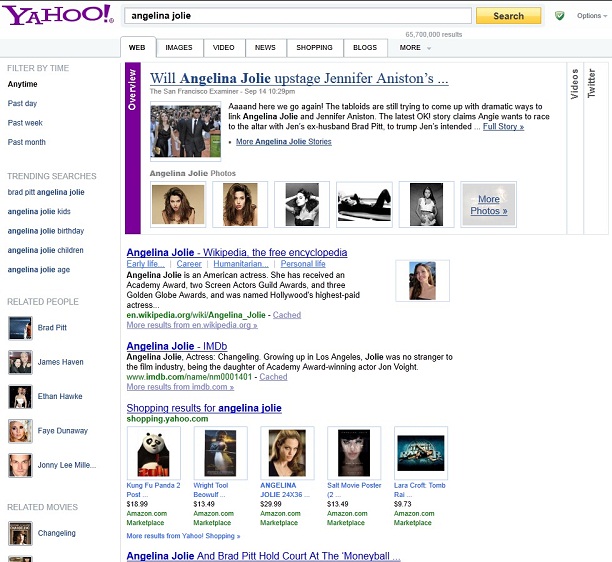Open trending search angelina jolie age
Screen dimensions: 612x562
tap(39, 270)
